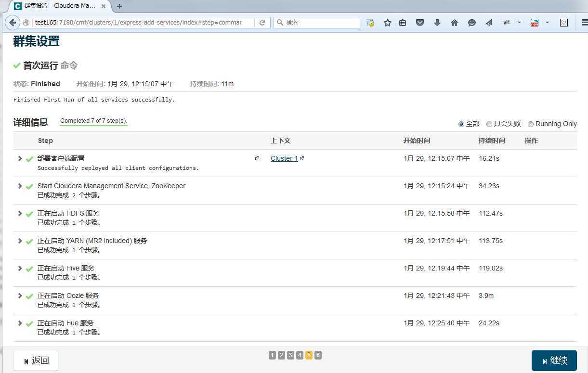Go to home page via house icon

tap(454, 23)
